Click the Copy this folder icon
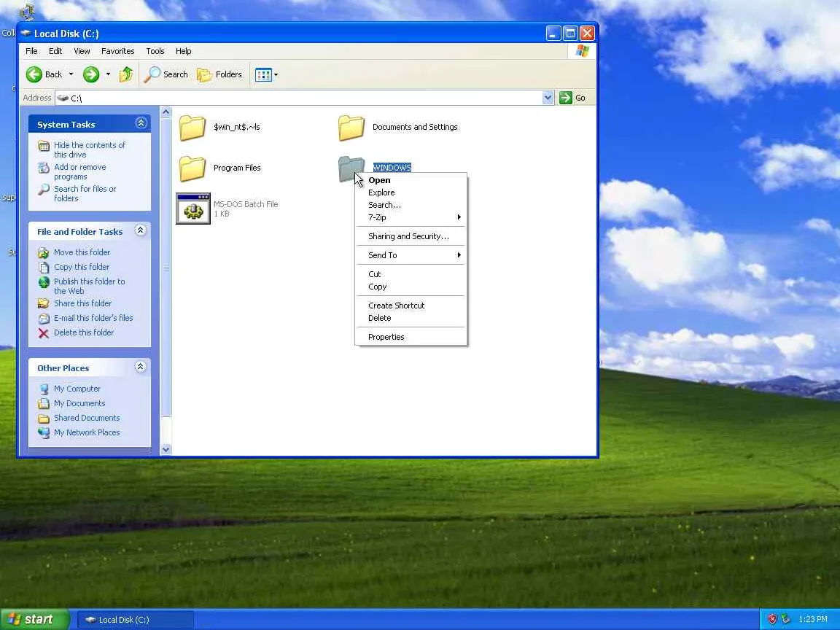Image resolution: width=840 pixels, height=630 pixels. coord(44,267)
